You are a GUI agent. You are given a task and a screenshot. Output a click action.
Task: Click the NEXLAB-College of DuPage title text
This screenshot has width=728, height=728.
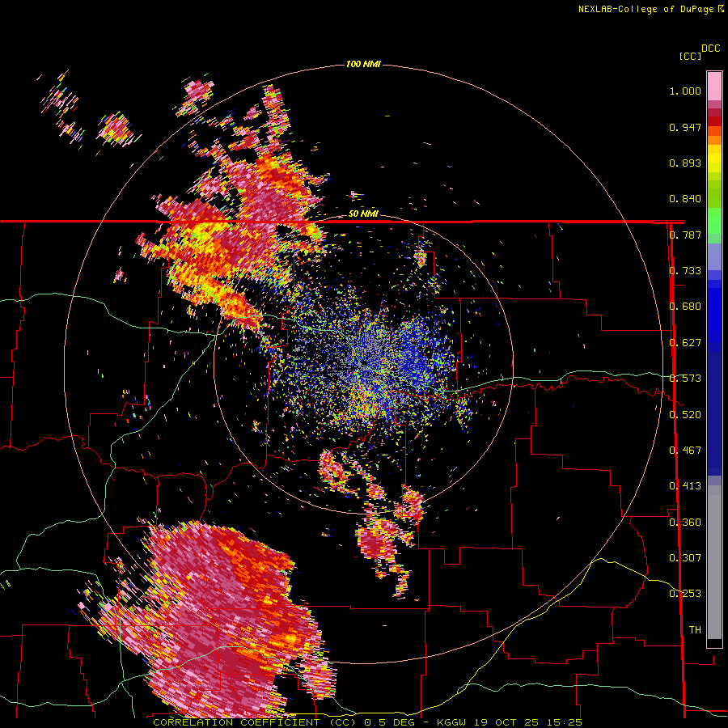645,9
